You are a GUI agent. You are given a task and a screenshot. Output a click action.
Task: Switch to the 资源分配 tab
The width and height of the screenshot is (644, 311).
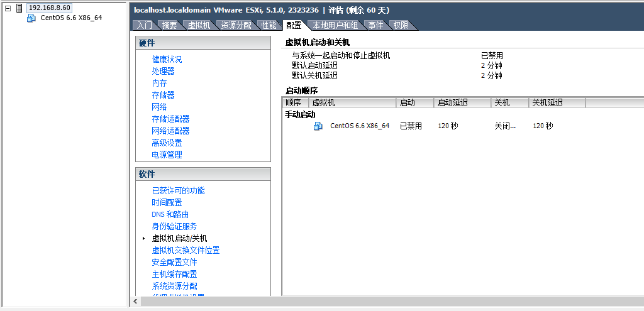pyautogui.click(x=236, y=25)
